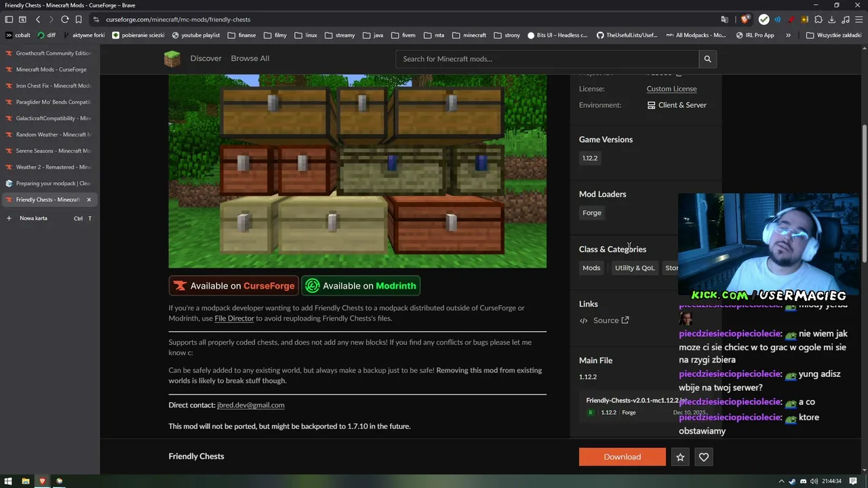Bookmark this page using the bookmark icon
This screenshot has height=488, width=868.
tap(79, 20)
